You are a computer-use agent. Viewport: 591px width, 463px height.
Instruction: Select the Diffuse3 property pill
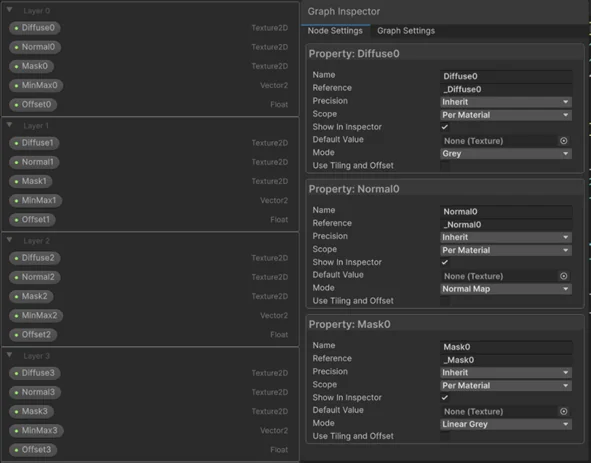pyautogui.click(x=35, y=373)
